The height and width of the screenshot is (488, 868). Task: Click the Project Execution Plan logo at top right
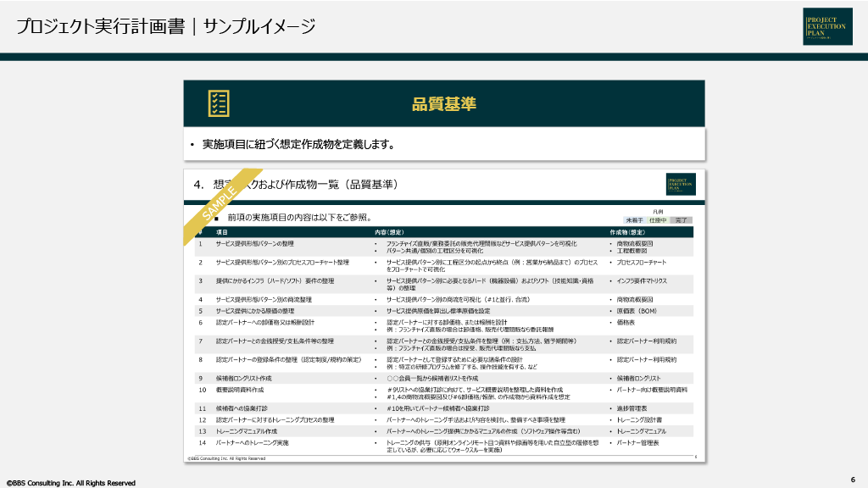pos(827,26)
